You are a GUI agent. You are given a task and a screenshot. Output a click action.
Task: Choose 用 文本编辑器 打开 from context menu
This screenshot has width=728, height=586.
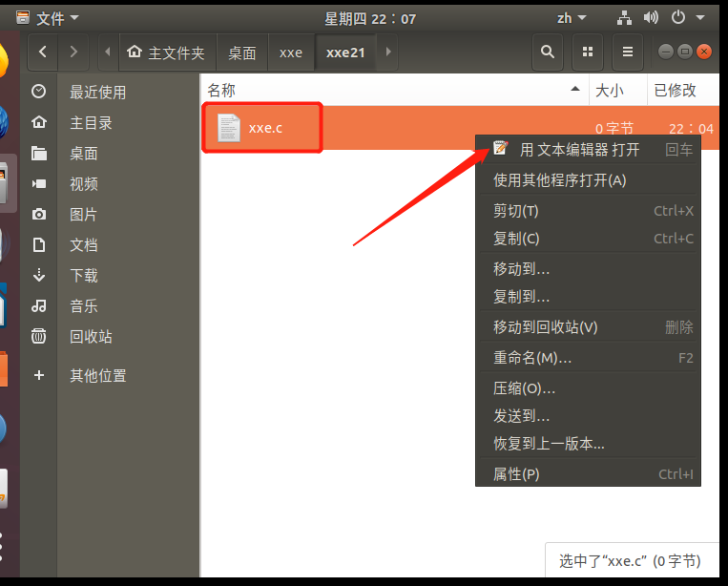pos(589,150)
